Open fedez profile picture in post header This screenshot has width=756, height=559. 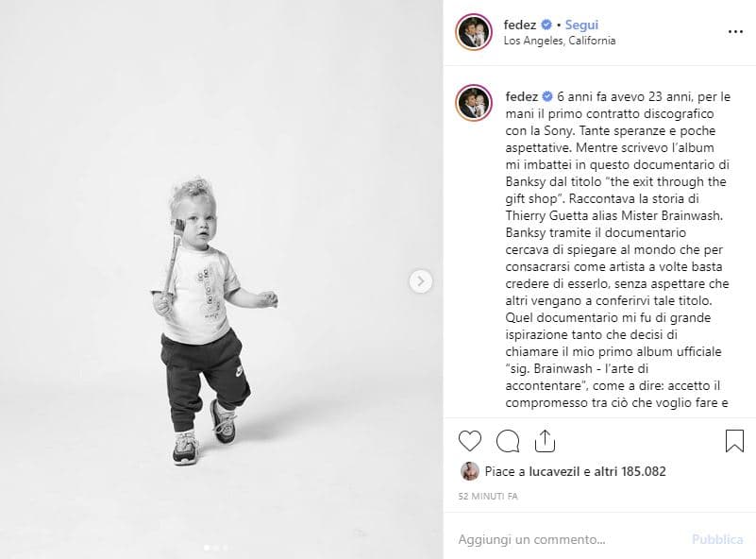pos(474,31)
